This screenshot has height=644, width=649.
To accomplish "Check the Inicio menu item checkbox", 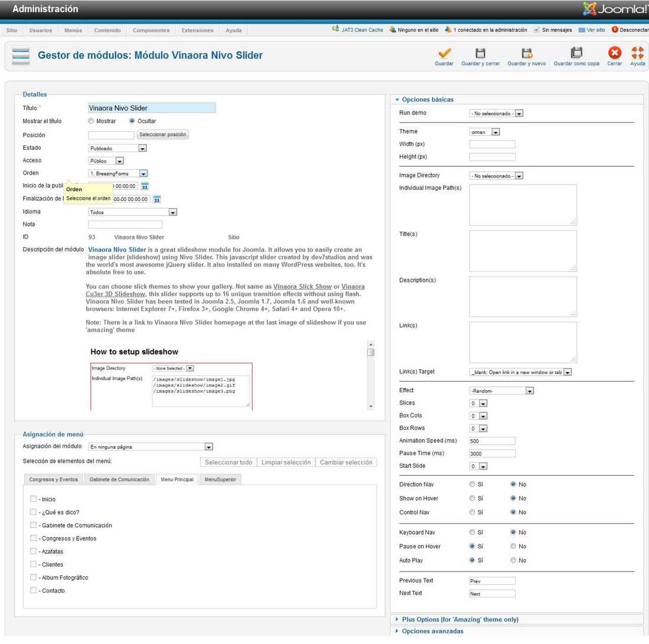I will [34, 500].
